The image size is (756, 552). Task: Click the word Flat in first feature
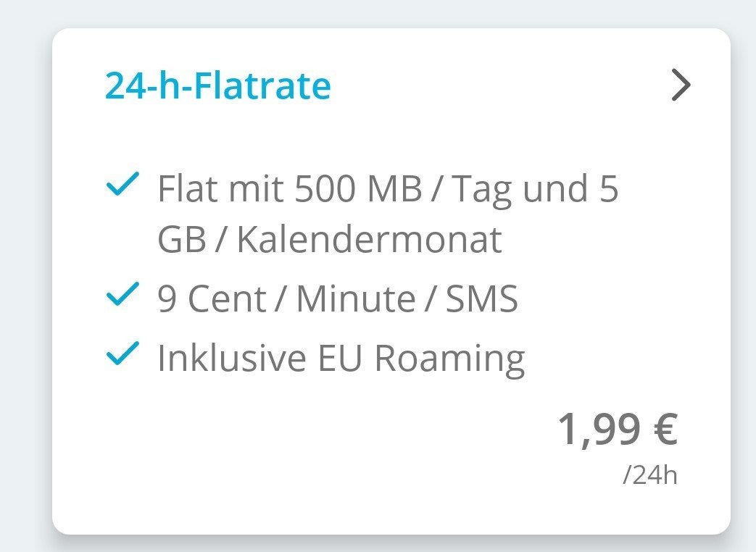click(x=186, y=190)
